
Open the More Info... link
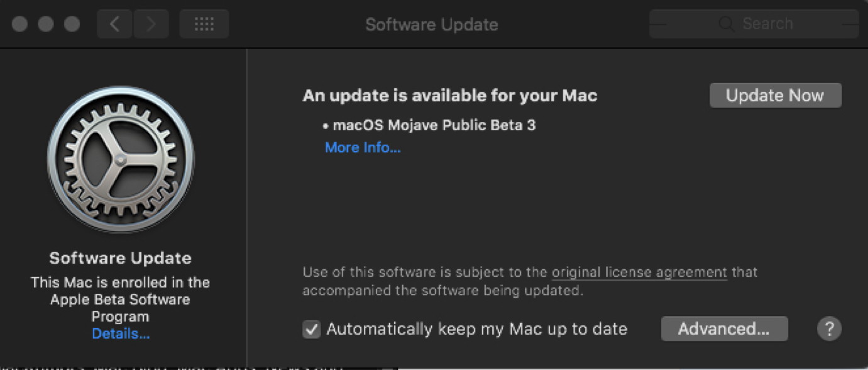point(363,148)
